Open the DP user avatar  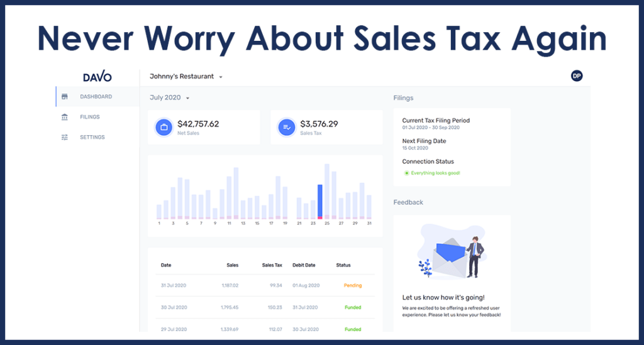click(x=576, y=76)
